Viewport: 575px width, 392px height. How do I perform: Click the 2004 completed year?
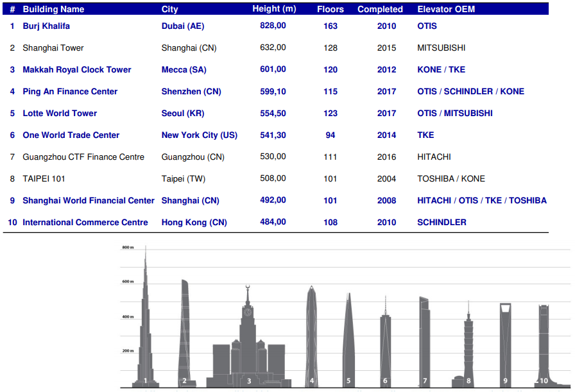pos(386,179)
